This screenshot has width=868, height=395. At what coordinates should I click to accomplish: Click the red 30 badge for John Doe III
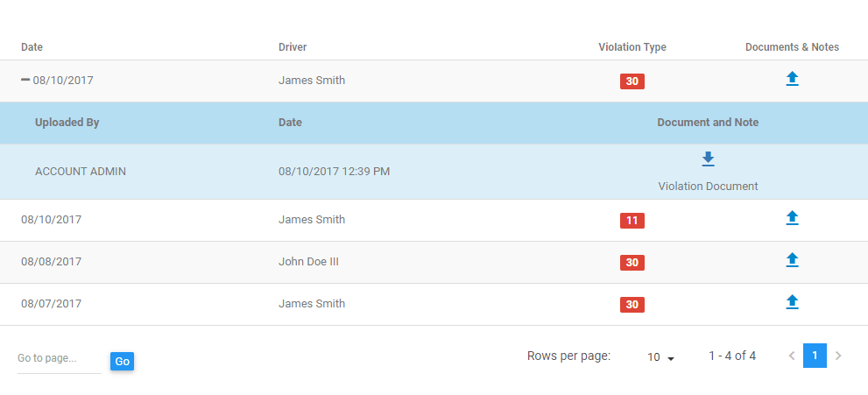(x=632, y=263)
